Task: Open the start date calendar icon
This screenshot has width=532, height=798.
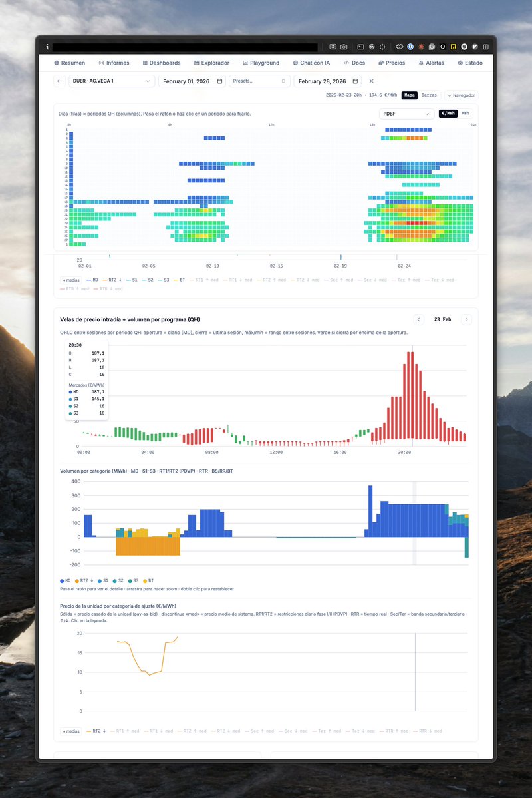Action: pyautogui.click(x=219, y=81)
